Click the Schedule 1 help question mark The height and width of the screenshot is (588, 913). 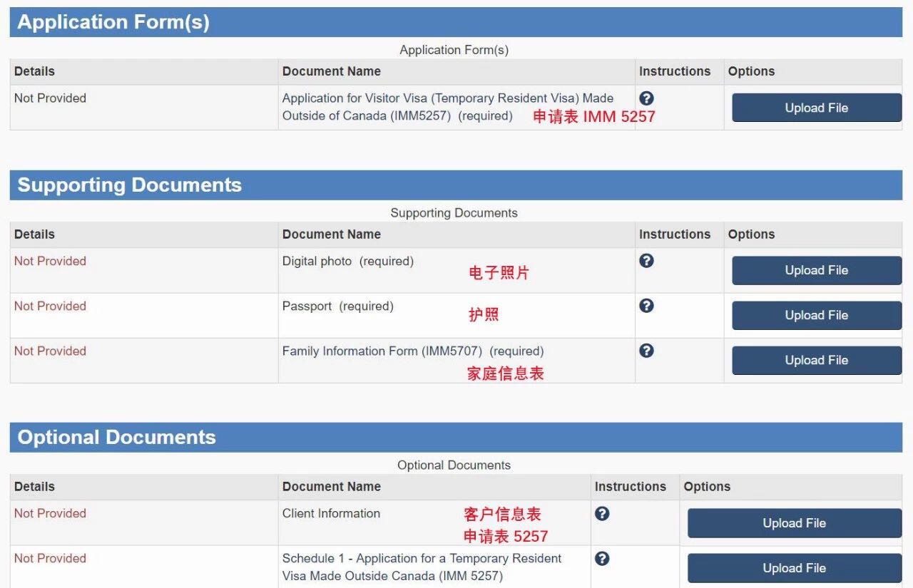click(x=602, y=557)
